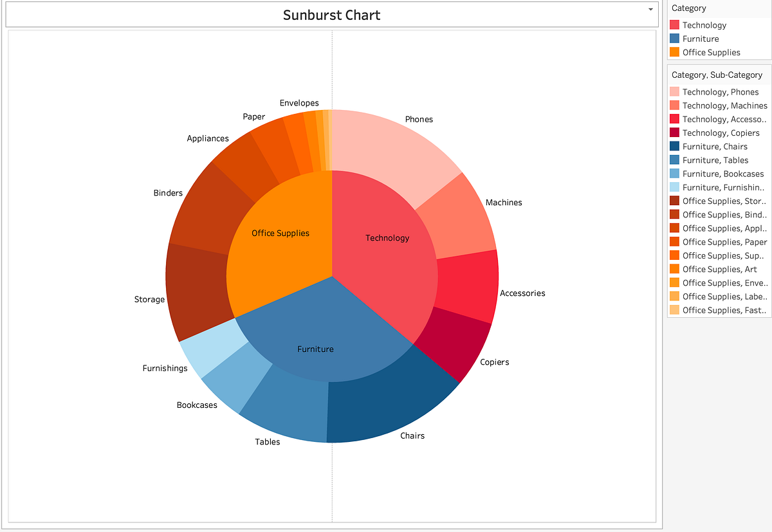The height and width of the screenshot is (532, 772).
Task: Select the Technology swatch in Category legend
Action: (675, 25)
